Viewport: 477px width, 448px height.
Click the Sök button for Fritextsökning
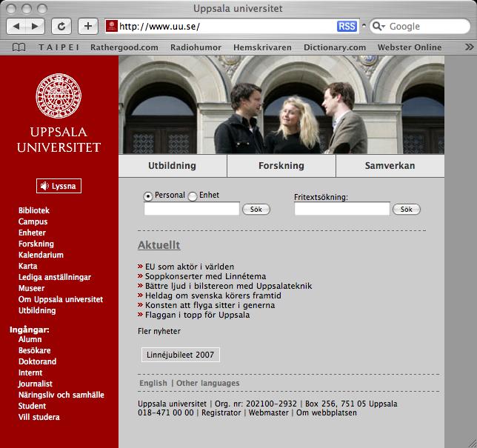407,210
